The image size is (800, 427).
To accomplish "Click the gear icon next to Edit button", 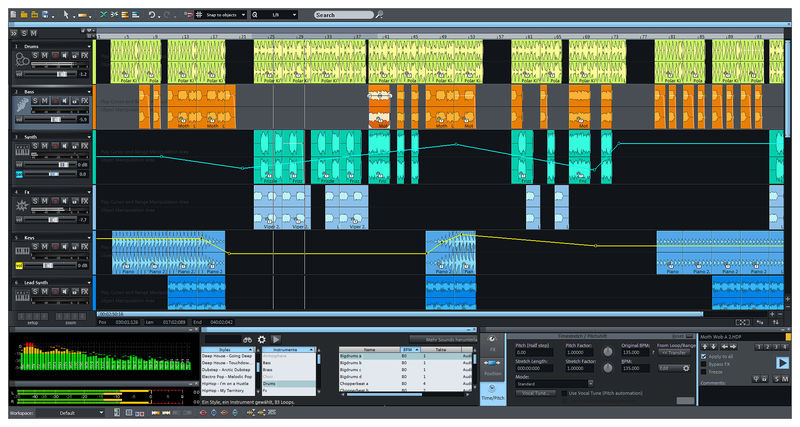I will coord(686,368).
